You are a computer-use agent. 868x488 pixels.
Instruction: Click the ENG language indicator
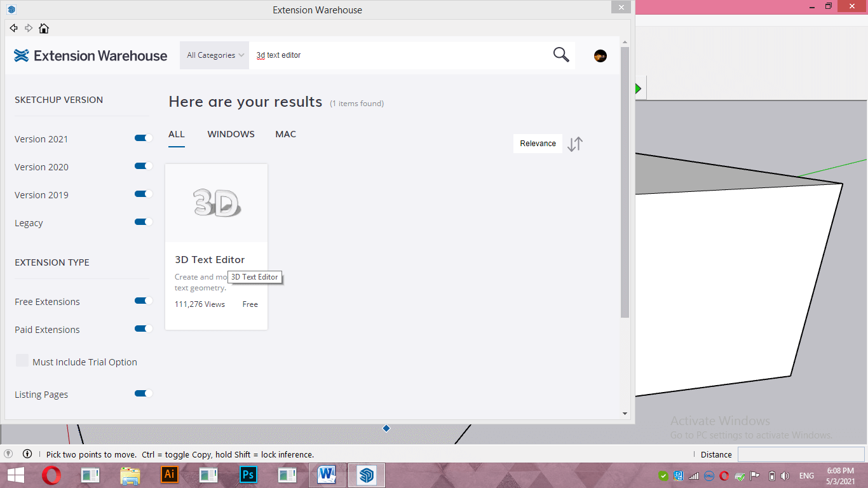[x=806, y=476]
